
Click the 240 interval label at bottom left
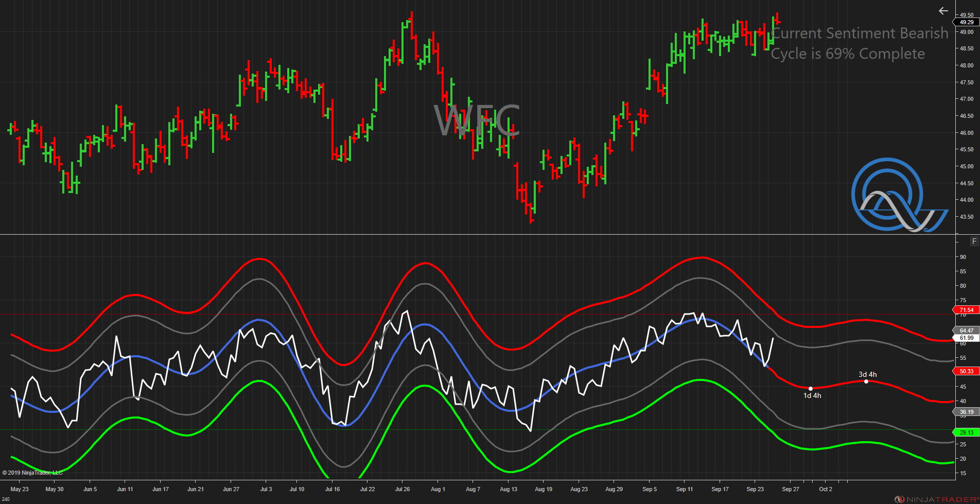(6, 499)
